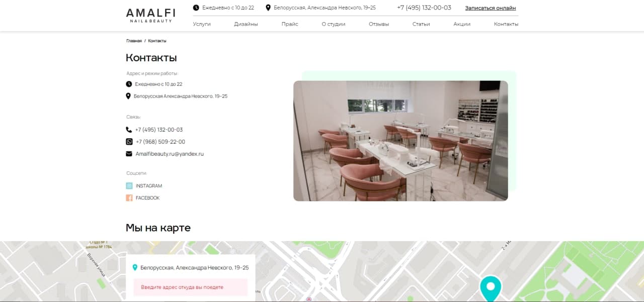Click the Amalfibeauty.ru@yandex.ru email link
The height and width of the screenshot is (302, 644).
pyautogui.click(x=170, y=154)
